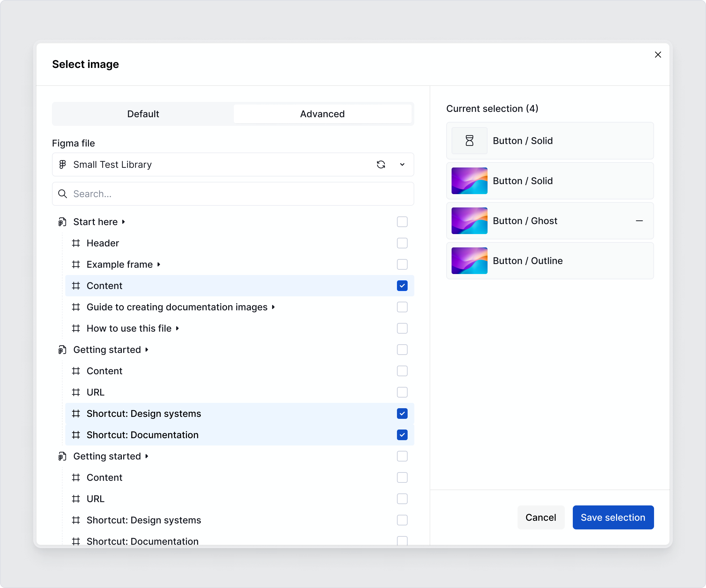Expand the Start here page
The height and width of the screenshot is (588, 706).
(123, 221)
